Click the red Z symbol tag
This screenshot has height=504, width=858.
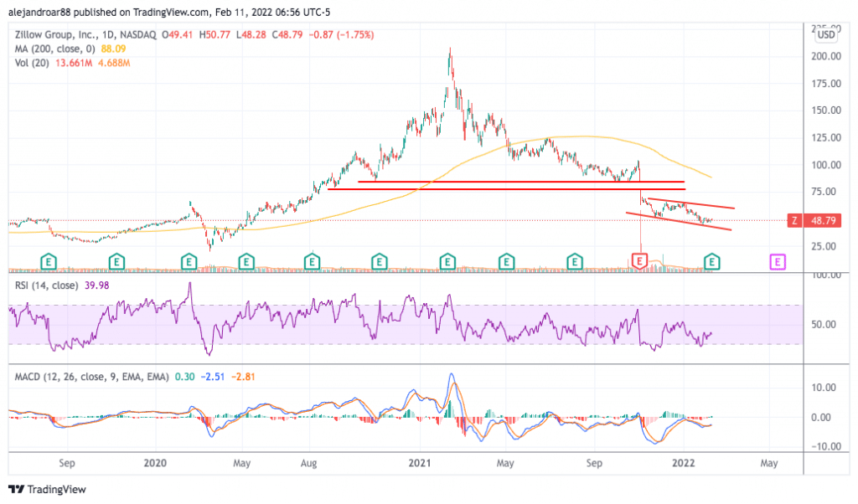click(x=794, y=221)
